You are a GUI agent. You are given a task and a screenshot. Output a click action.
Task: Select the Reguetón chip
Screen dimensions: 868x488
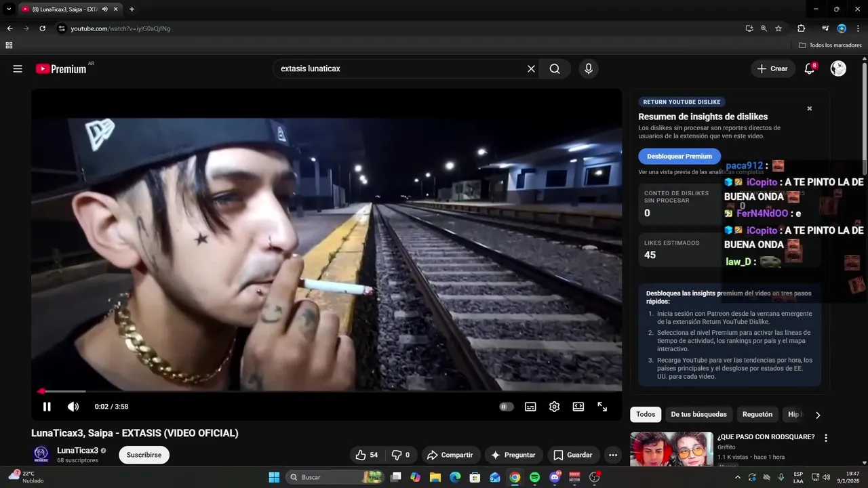pos(757,414)
